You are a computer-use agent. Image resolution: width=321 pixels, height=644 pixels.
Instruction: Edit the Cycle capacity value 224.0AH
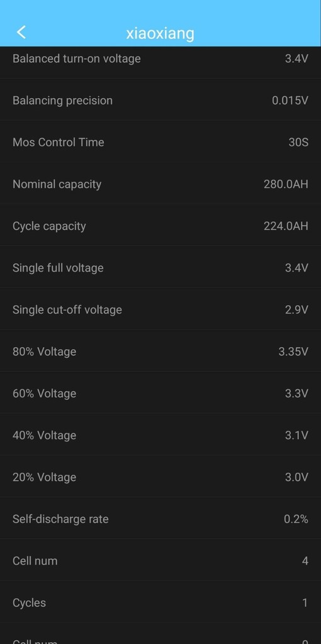coord(286,226)
